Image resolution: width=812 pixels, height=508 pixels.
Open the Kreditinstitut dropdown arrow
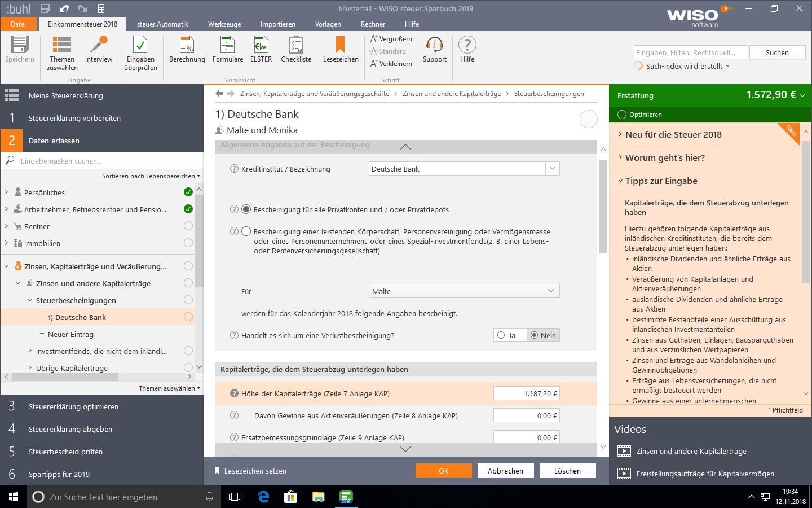[553, 169]
